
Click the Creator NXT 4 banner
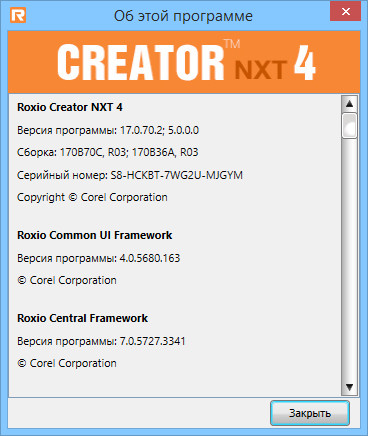pos(184,62)
